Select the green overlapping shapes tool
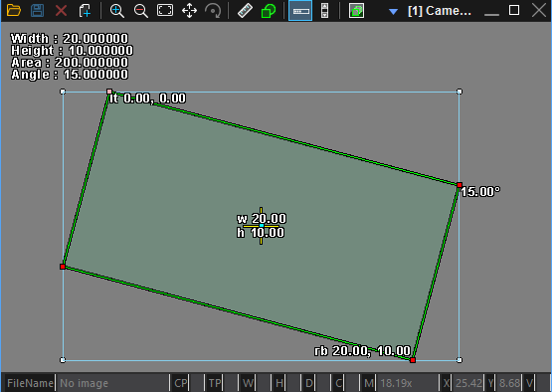552x392 pixels. click(x=269, y=11)
